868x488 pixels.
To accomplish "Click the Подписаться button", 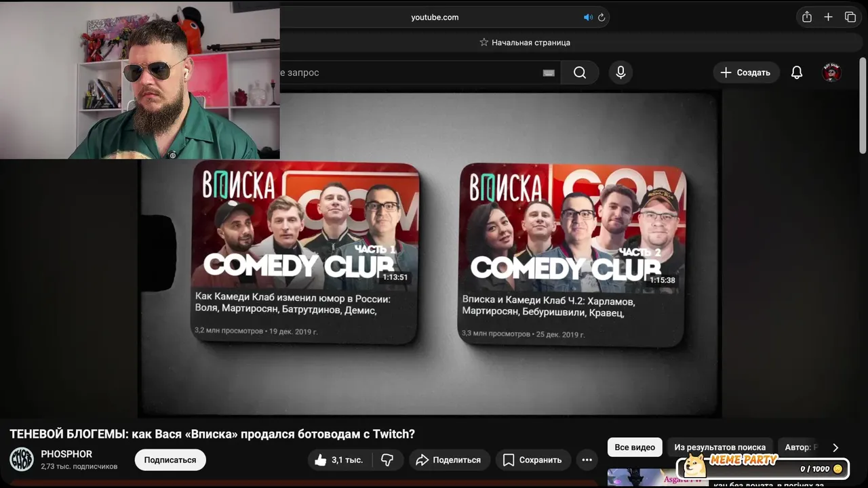I will coord(170,460).
